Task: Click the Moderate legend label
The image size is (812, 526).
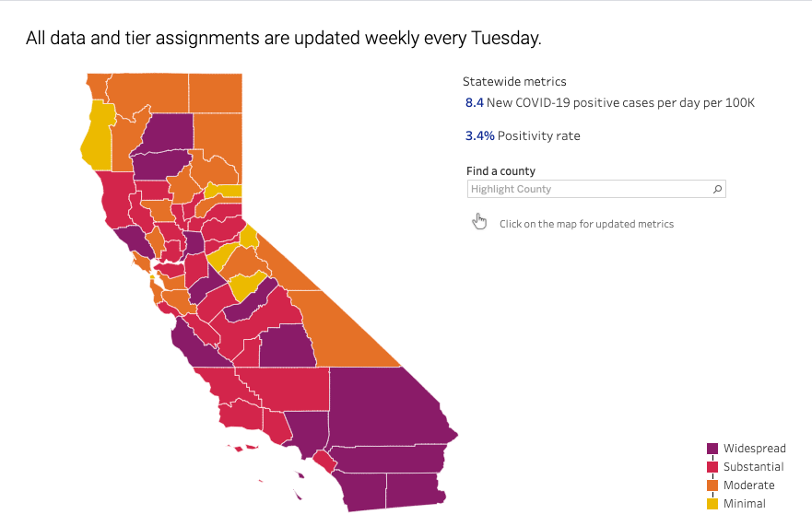Action: click(x=748, y=485)
